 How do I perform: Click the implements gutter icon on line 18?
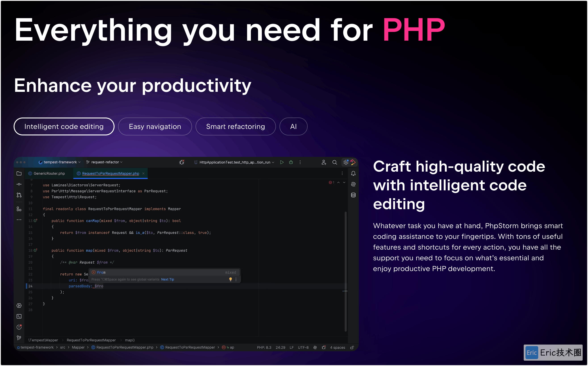pos(35,250)
